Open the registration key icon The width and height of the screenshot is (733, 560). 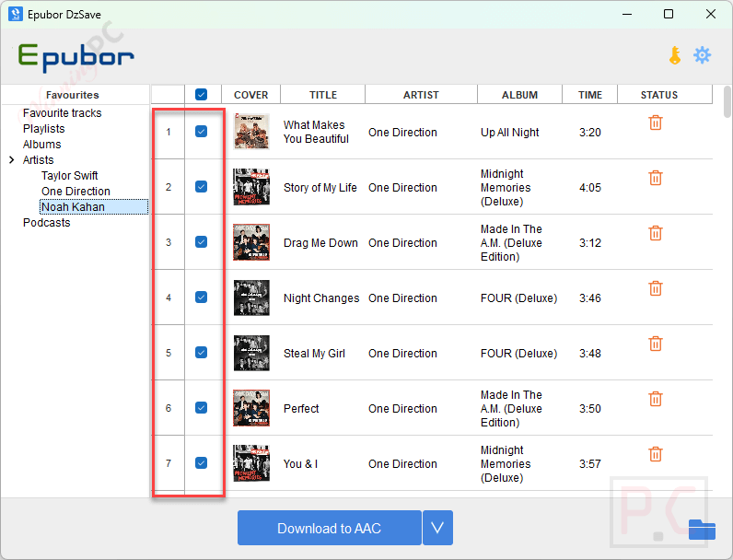point(675,55)
